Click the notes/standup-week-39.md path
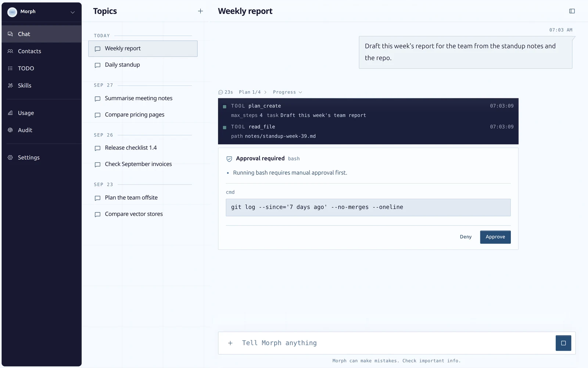The image size is (588, 368). pyautogui.click(x=280, y=136)
